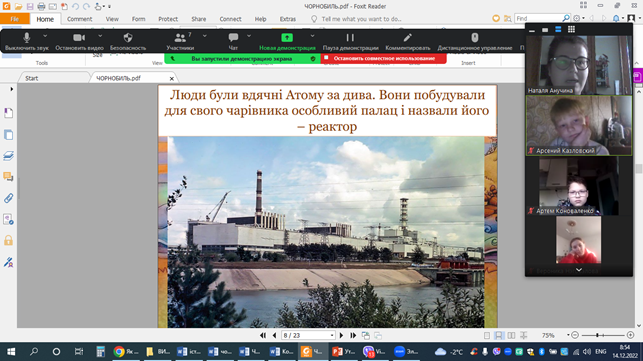Expand video options arrow beside camera
This screenshot has height=361, width=643.
100,36
